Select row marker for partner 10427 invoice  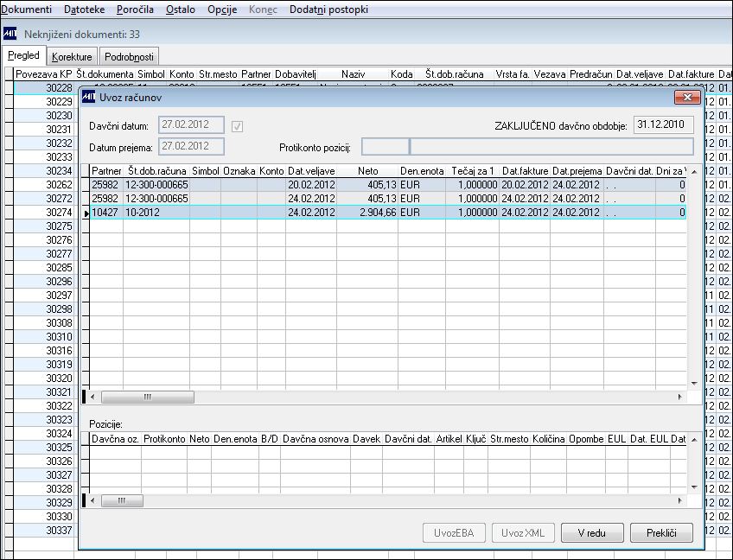86,213
